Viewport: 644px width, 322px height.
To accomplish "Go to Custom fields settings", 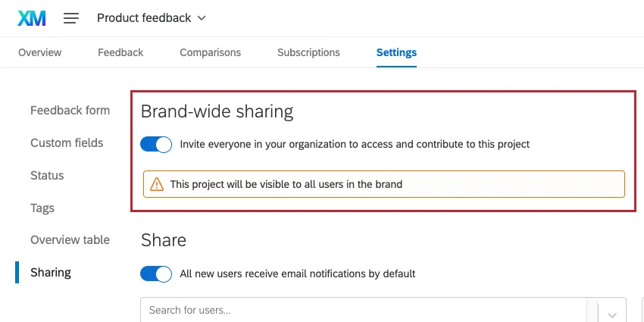I will tap(67, 143).
